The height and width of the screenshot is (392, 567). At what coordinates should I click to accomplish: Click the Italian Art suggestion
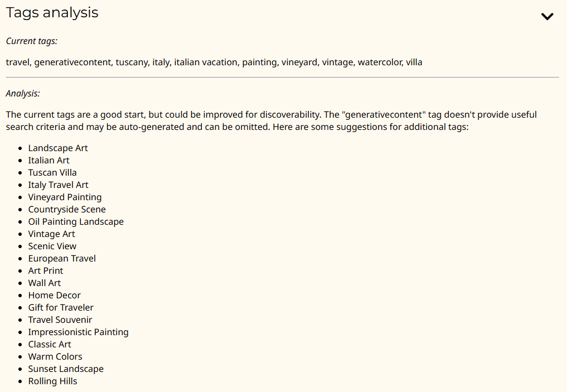click(x=49, y=160)
